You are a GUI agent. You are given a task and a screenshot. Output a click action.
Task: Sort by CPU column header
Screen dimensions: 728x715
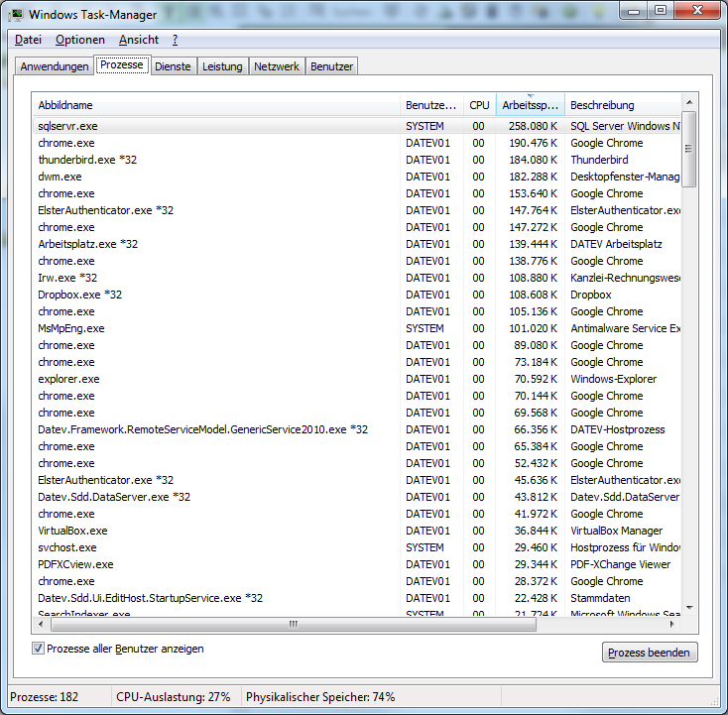coord(479,105)
